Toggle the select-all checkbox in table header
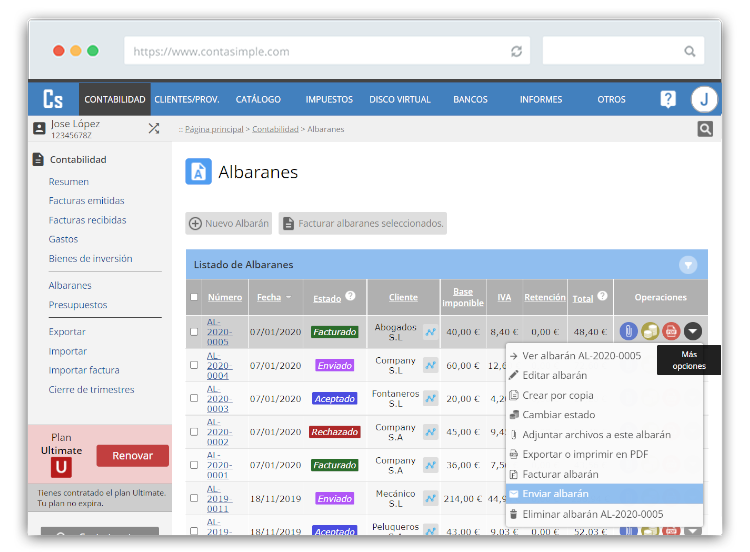Image resolution: width=750 pixels, height=552 pixels. click(194, 297)
